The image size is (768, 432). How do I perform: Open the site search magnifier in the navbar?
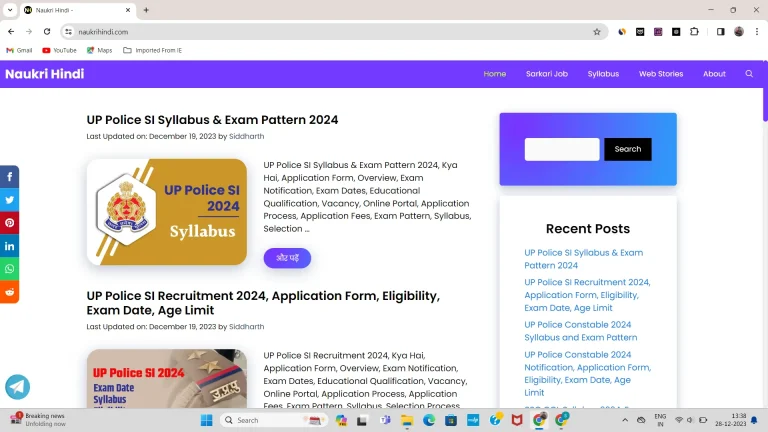[x=749, y=74]
